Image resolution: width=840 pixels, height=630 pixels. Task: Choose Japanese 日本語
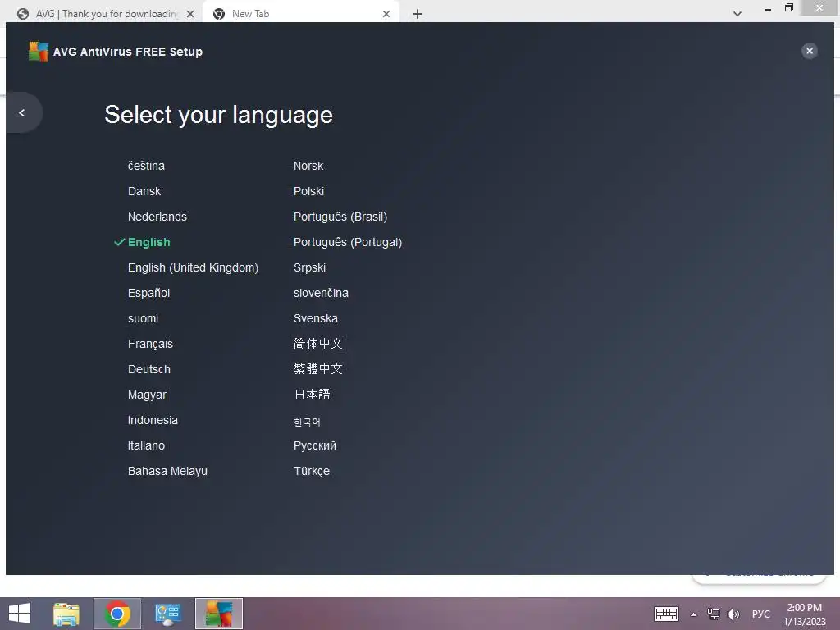(312, 395)
